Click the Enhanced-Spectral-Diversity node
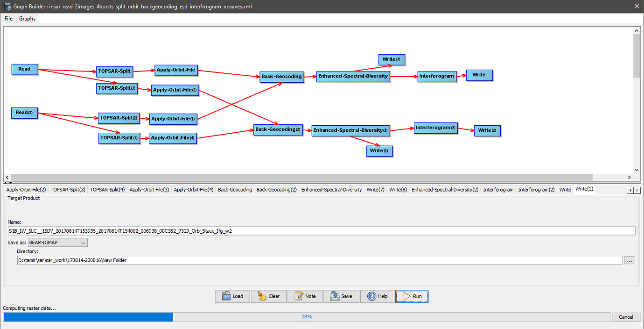 click(353, 76)
